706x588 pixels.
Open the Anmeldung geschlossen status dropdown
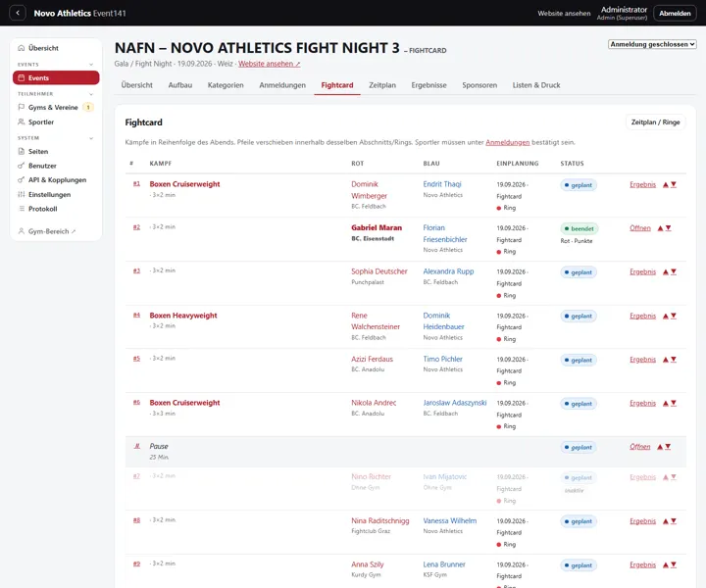tap(652, 44)
